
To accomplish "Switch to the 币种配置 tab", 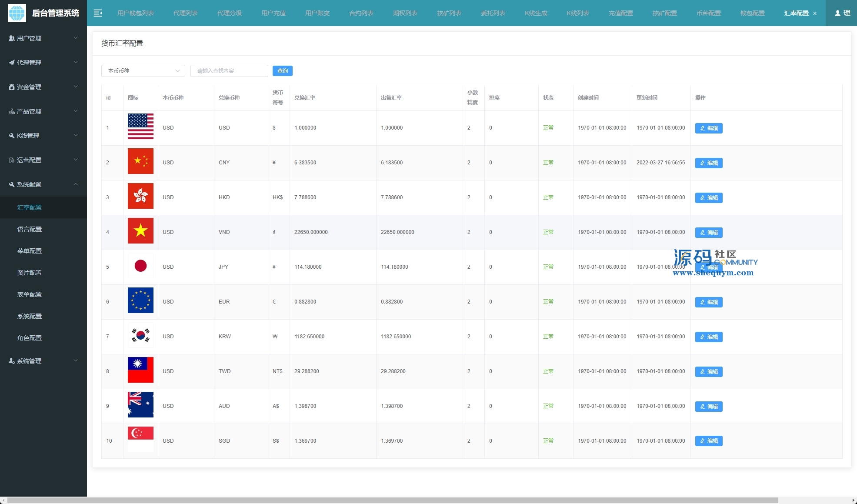I will (708, 13).
